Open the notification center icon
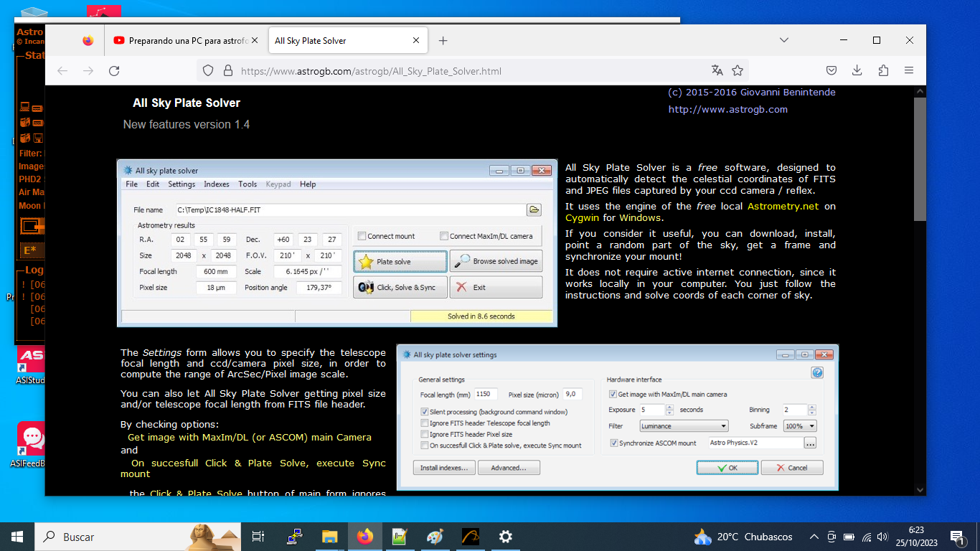Image resolution: width=980 pixels, height=551 pixels. tap(958, 537)
